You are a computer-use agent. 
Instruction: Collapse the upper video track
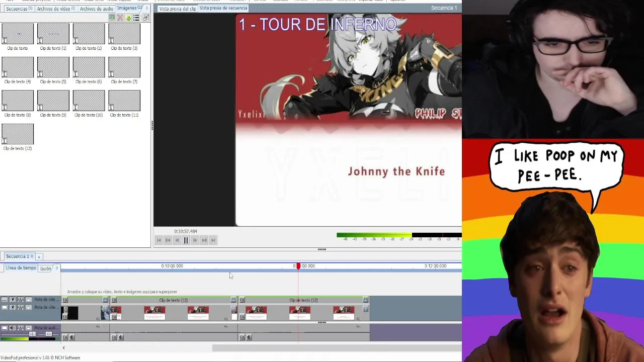tap(5, 300)
